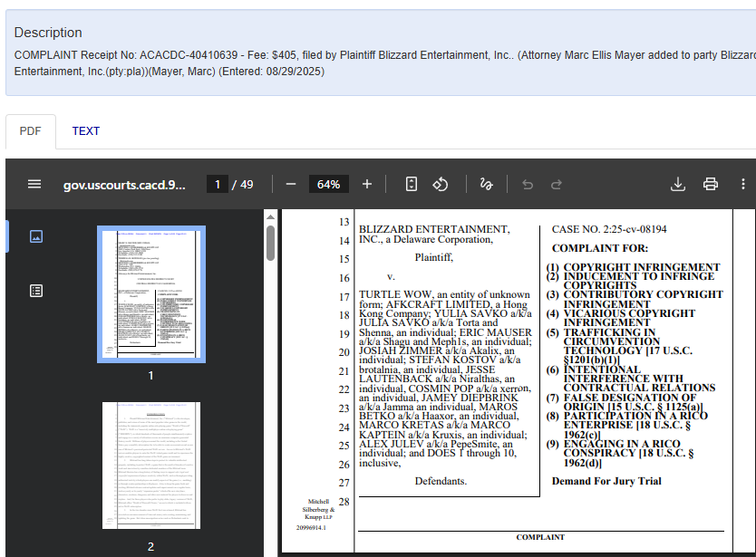
Task: Zoom out with the minus button
Action: pos(291,184)
